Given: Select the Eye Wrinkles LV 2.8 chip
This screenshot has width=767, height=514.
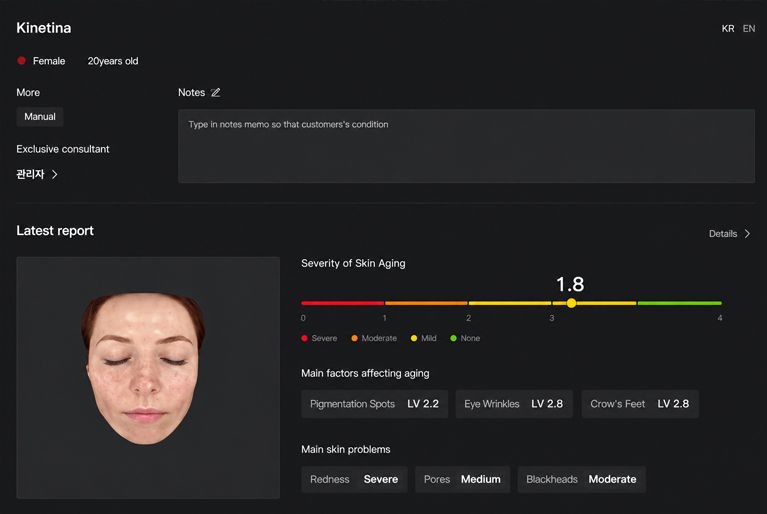Looking at the screenshot, I should pos(514,404).
